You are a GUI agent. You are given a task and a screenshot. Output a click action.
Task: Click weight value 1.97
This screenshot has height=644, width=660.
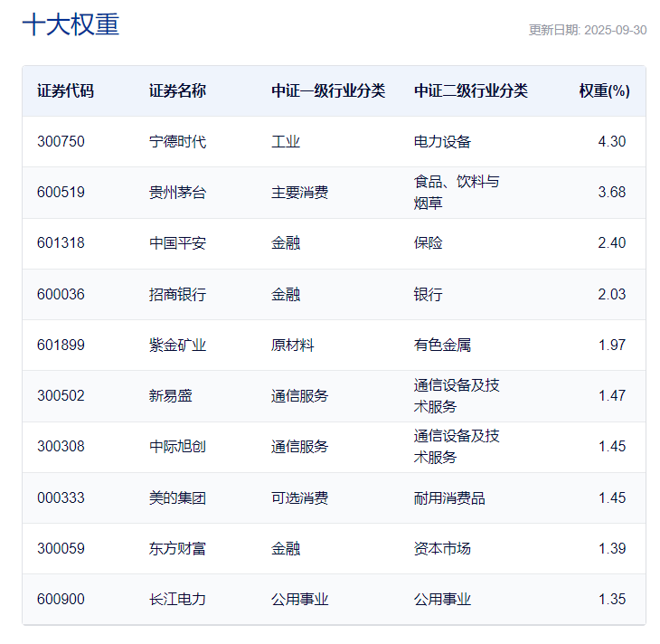[x=612, y=345]
